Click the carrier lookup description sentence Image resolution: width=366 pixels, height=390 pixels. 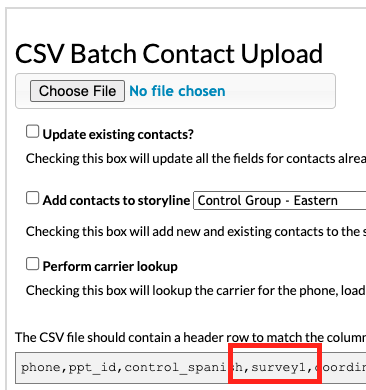pos(196,290)
